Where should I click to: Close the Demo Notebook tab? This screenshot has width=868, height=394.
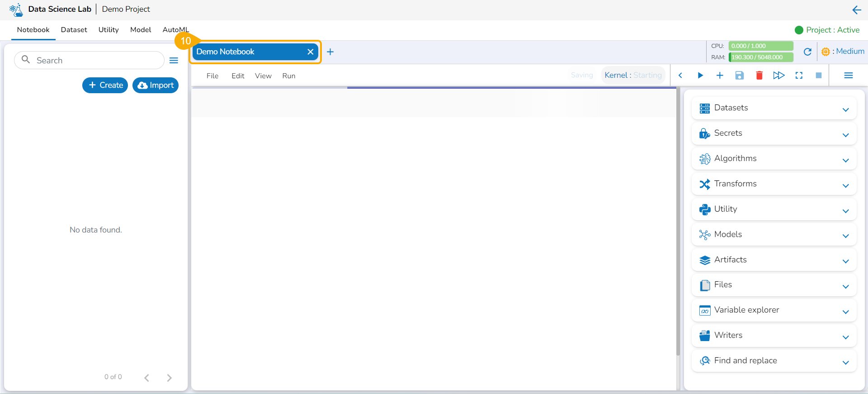click(x=311, y=52)
